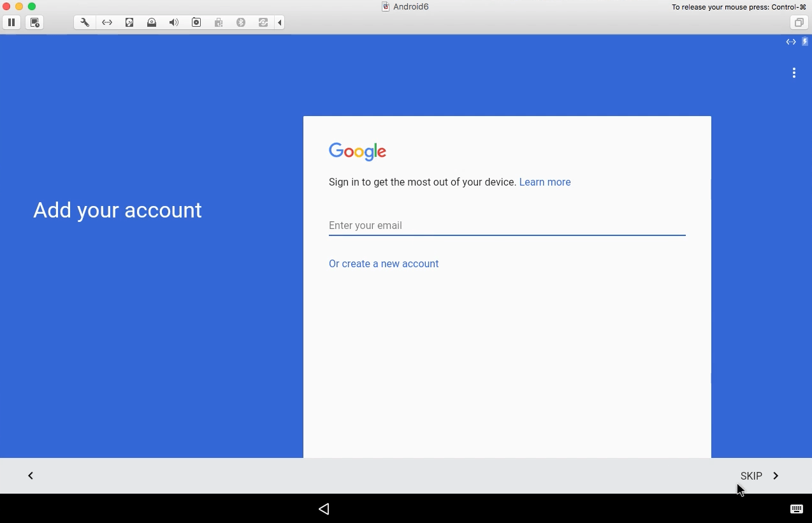The width and height of the screenshot is (812, 523).
Task: Open the on-screen keyboard icon
Action: (x=797, y=509)
